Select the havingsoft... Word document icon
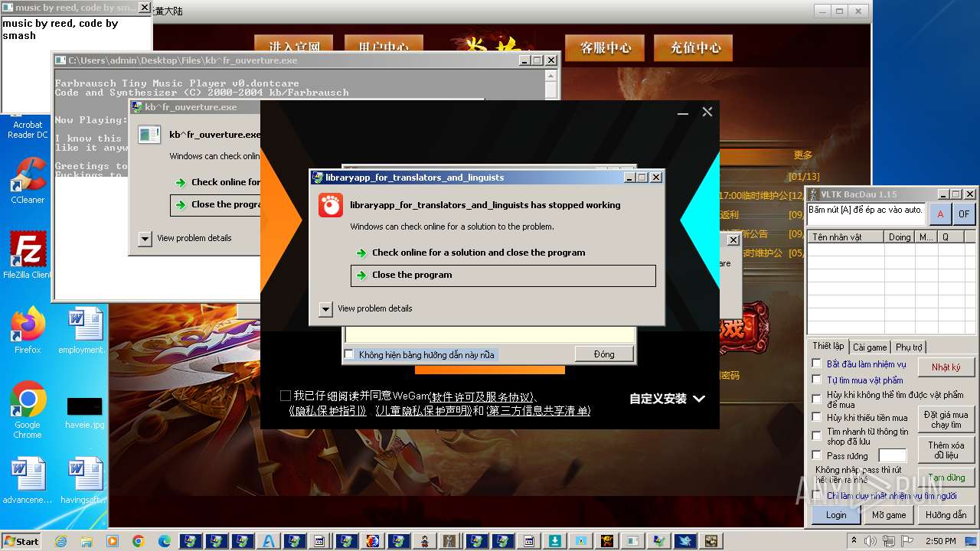 point(84,481)
